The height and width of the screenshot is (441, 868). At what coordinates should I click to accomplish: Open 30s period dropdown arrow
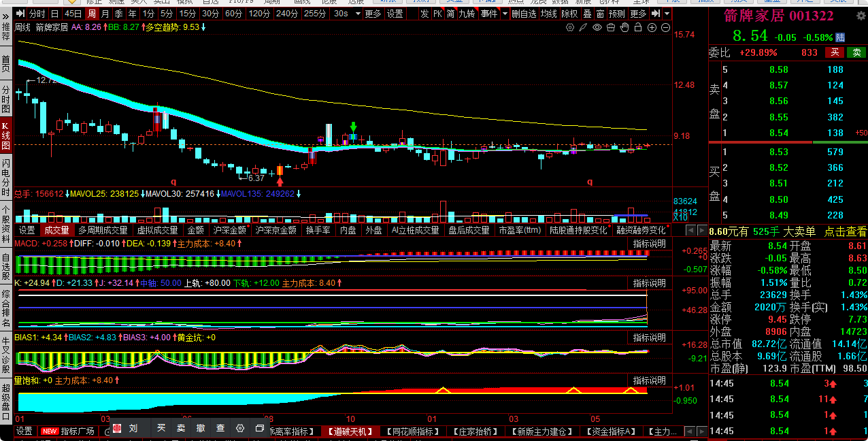click(358, 14)
